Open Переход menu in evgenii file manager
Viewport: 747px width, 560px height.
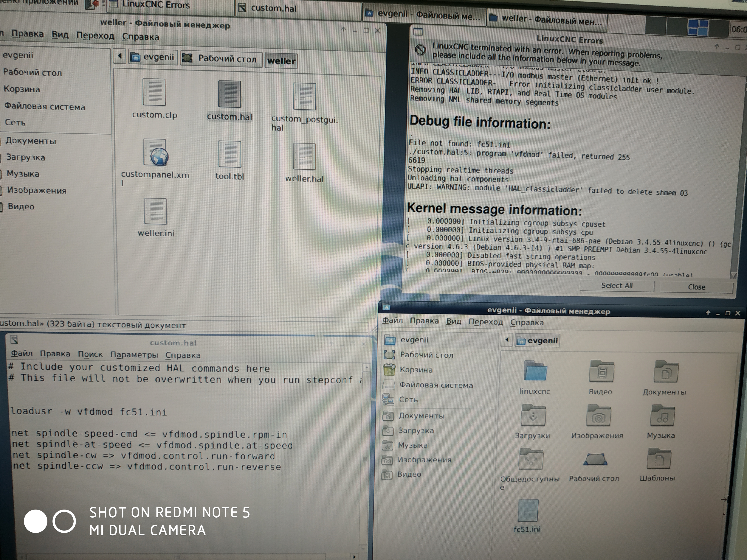coord(485,322)
